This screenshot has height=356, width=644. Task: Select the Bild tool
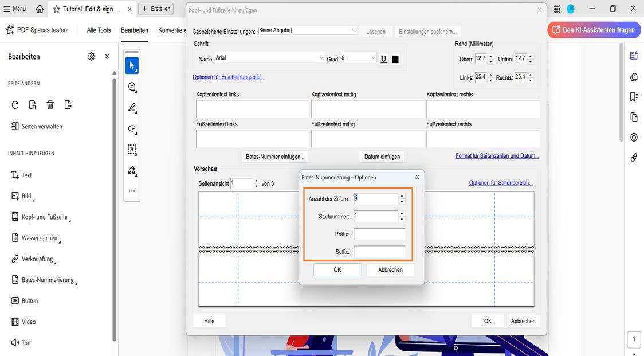point(22,196)
